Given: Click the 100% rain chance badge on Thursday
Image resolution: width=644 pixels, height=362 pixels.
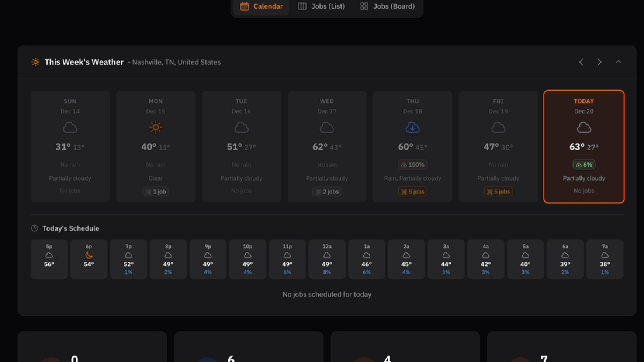Looking at the screenshot, I should coord(412,165).
